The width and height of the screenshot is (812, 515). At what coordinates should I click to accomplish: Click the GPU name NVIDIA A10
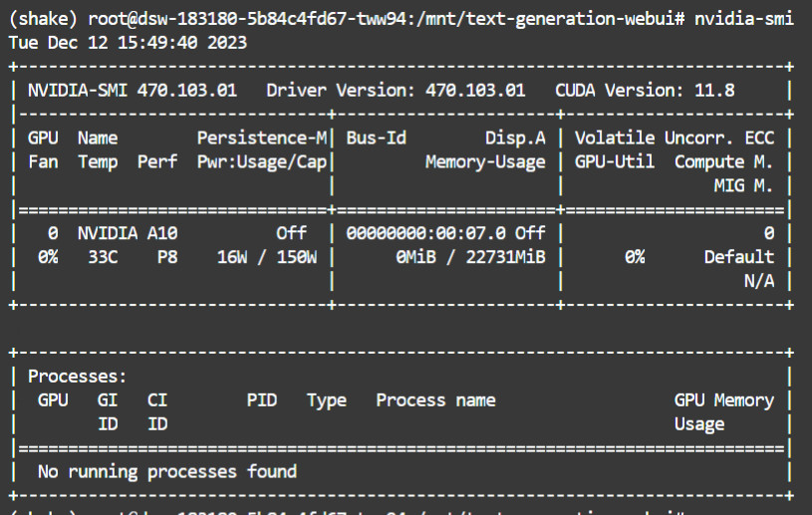coord(128,233)
